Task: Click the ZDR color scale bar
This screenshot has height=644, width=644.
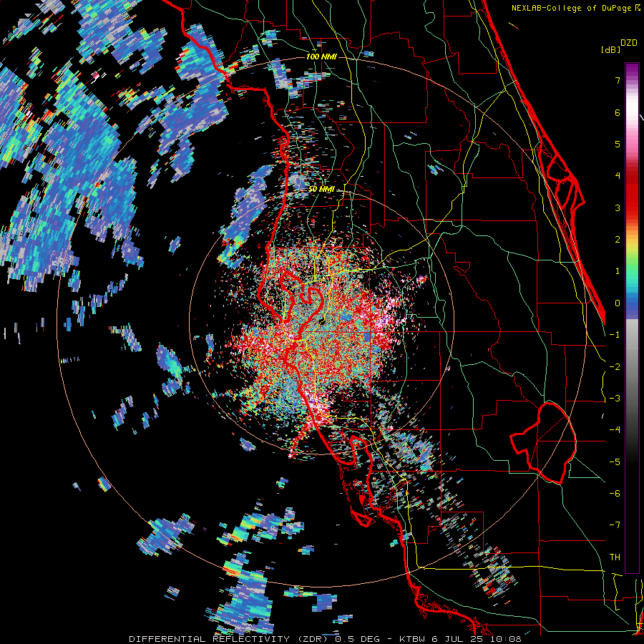Action: tap(632, 318)
